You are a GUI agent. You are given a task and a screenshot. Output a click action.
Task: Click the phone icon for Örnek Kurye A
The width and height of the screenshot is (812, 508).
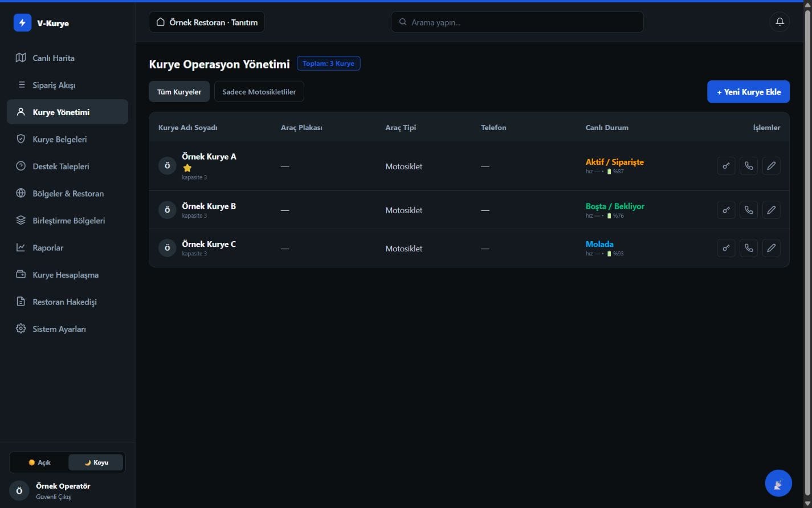(x=749, y=166)
